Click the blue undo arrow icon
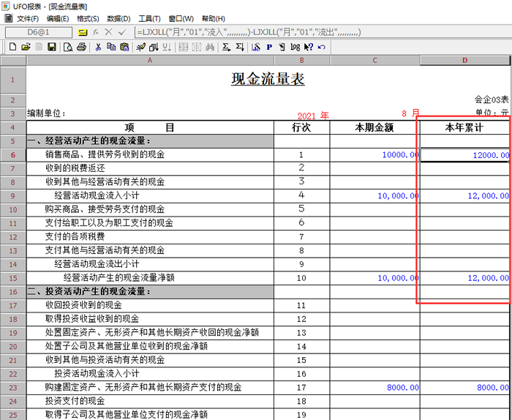The image size is (512, 420). [x=322, y=47]
